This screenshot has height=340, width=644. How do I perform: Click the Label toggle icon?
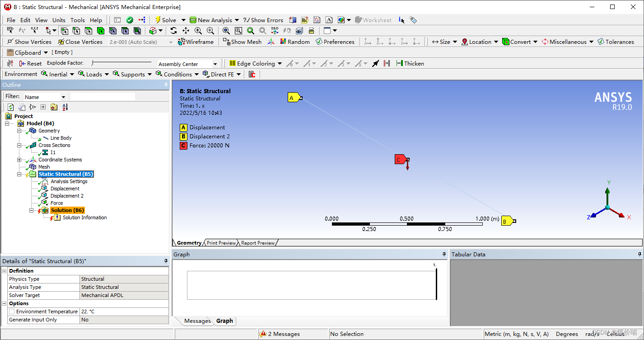point(10,31)
